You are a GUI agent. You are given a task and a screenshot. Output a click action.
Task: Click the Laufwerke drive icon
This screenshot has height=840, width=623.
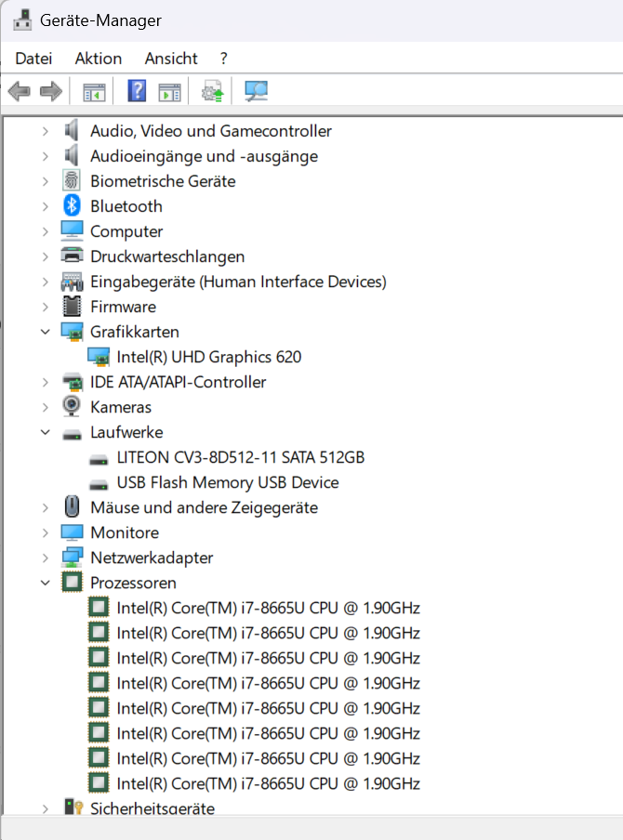[72, 435]
